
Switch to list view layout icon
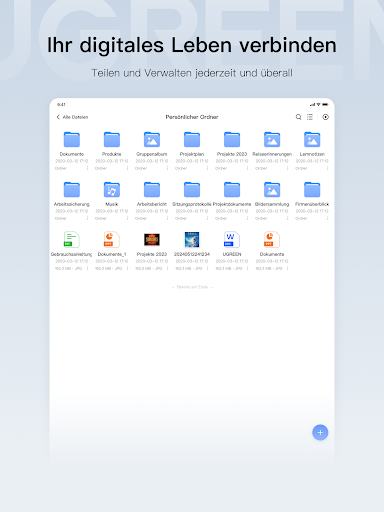tap(310, 117)
